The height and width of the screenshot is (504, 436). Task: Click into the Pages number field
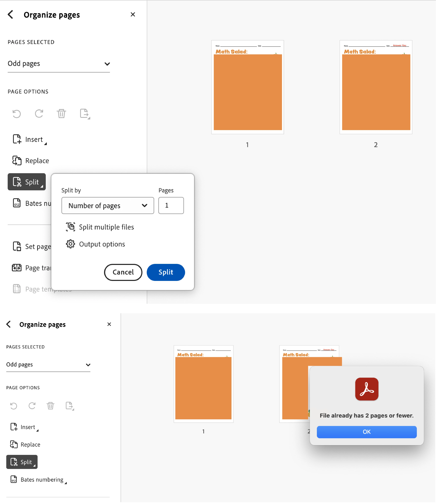click(x=171, y=205)
